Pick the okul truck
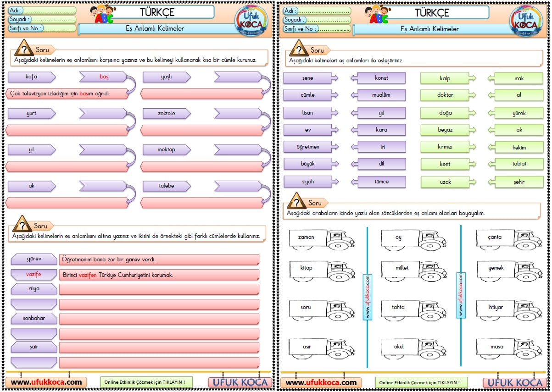Image resolution: width=552 pixels, height=392 pixels. pos(413,348)
